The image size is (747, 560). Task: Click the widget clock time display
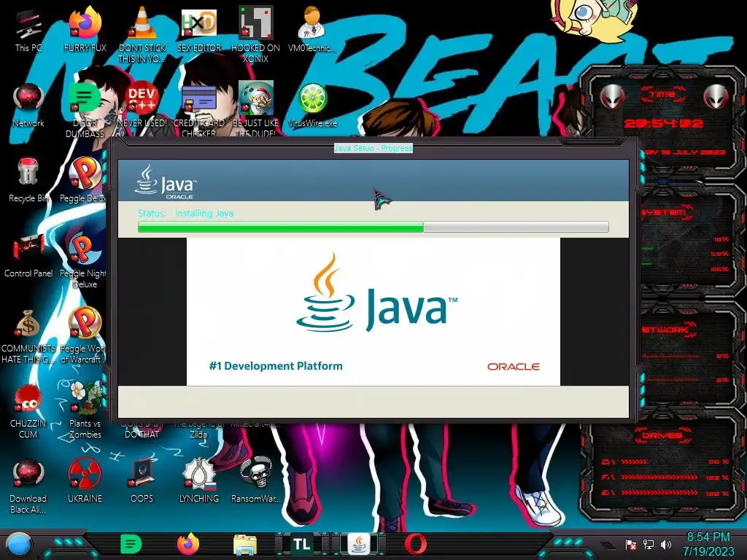pyautogui.click(x=663, y=123)
